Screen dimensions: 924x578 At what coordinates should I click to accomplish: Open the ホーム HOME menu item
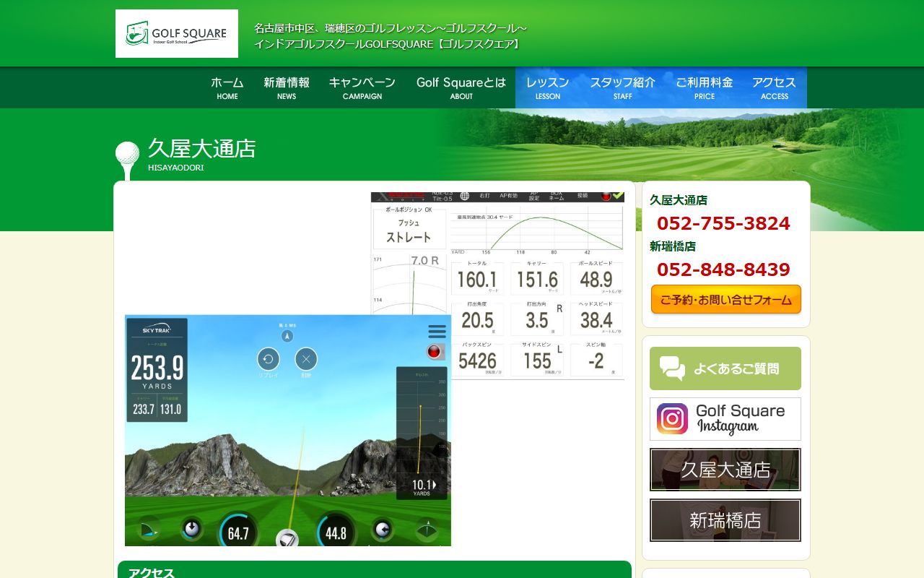(x=227, y=88)
